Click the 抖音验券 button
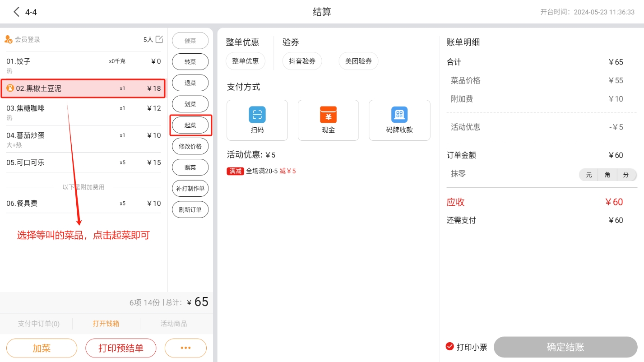Viewport: 644px width, 362px height. pos(302,61)
